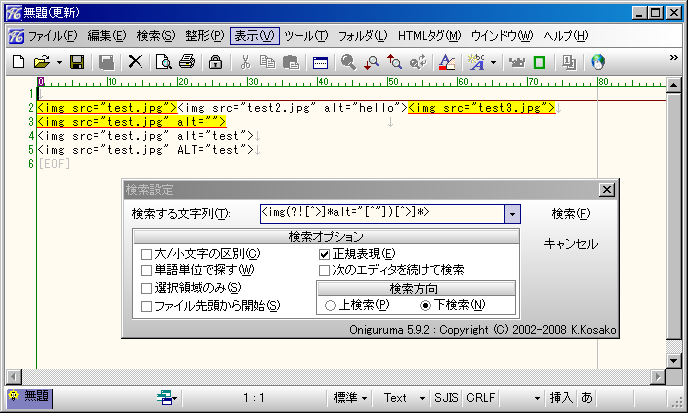Click the app icon in the menu bar
Screen dimensions: 688x414
(16, 36)
